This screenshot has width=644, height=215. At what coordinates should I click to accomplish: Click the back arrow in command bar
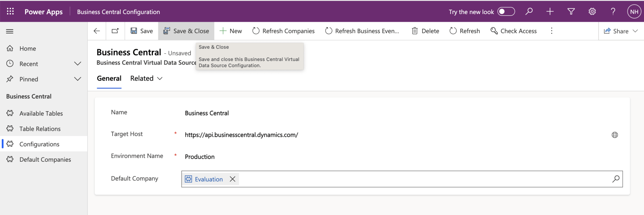(x=97, y=31)
